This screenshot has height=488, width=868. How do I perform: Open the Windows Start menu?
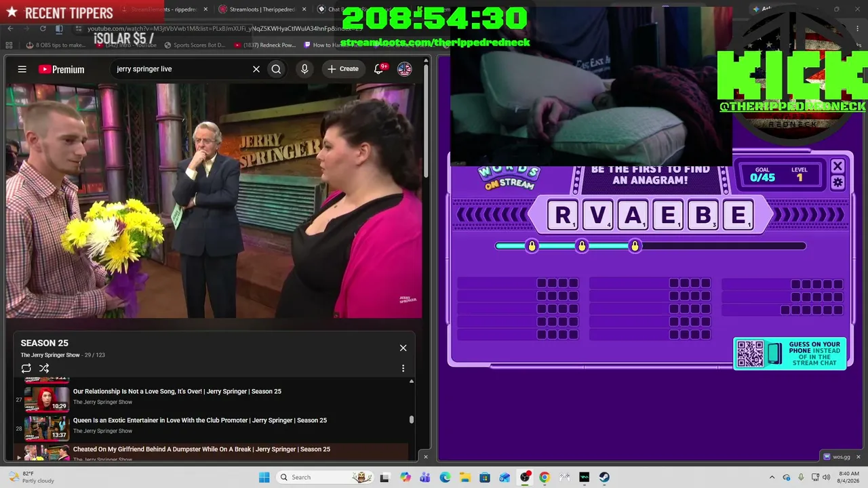tap(264, 477)
